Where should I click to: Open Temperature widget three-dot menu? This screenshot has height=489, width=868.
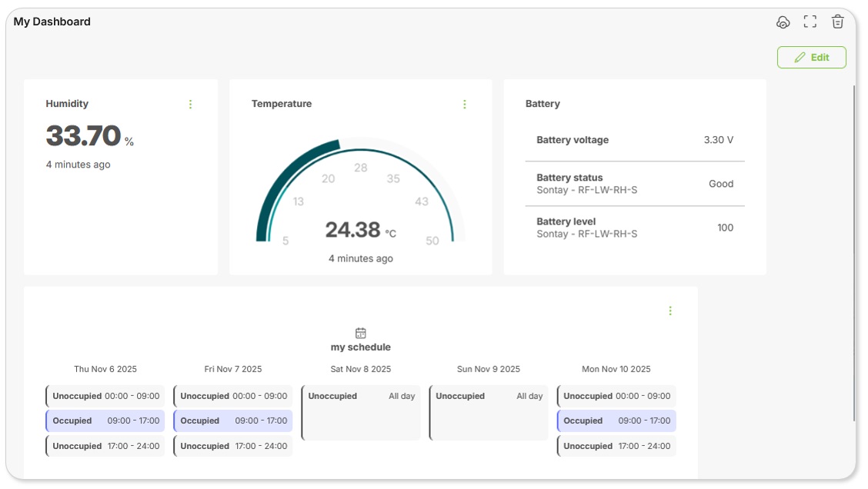tap(465, 104)
